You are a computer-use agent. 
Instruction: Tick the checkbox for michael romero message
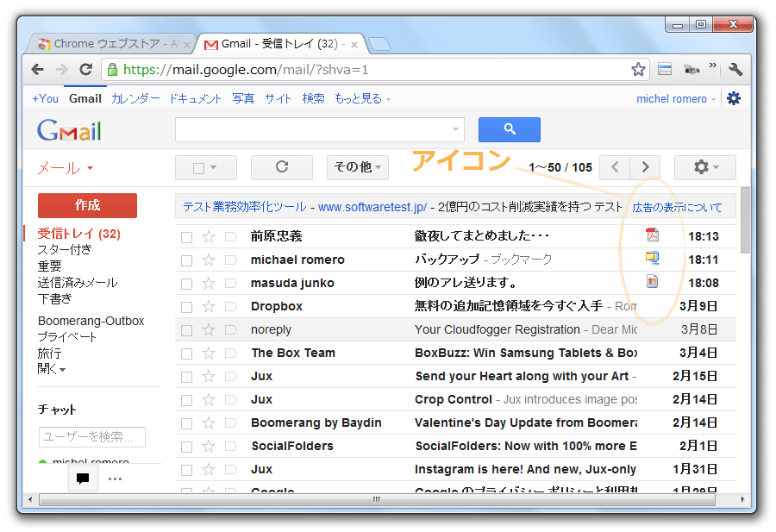click(186, 260)
